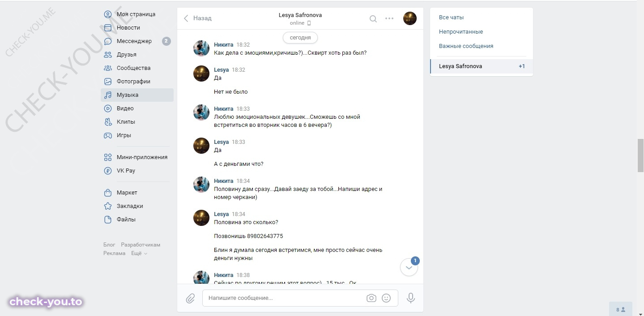Screen dimensions: 644x316
Task: Open Мессенджер chat bubble icon
Action: coord(108,41)
